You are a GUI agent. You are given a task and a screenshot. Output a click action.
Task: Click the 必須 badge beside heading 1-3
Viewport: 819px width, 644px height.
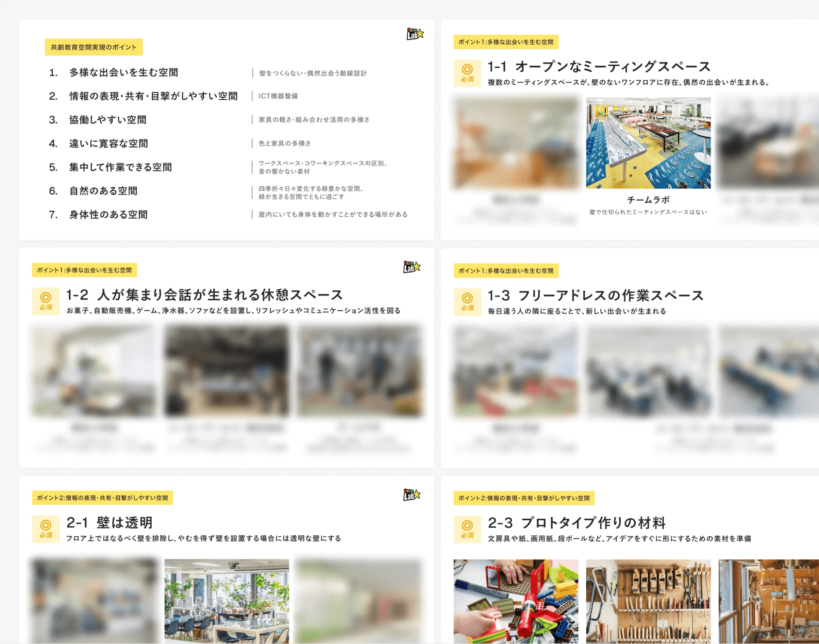[x=467, y=302]
